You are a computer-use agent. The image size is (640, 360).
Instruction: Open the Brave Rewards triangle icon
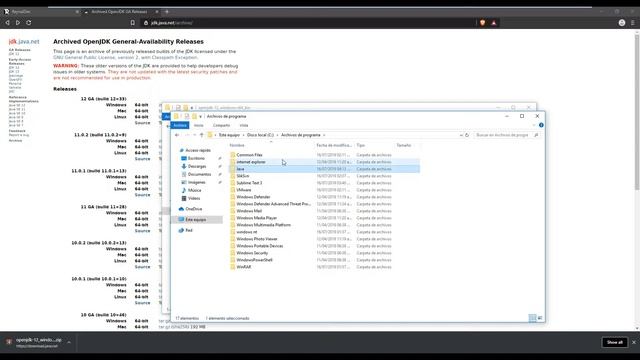[494, 23]
